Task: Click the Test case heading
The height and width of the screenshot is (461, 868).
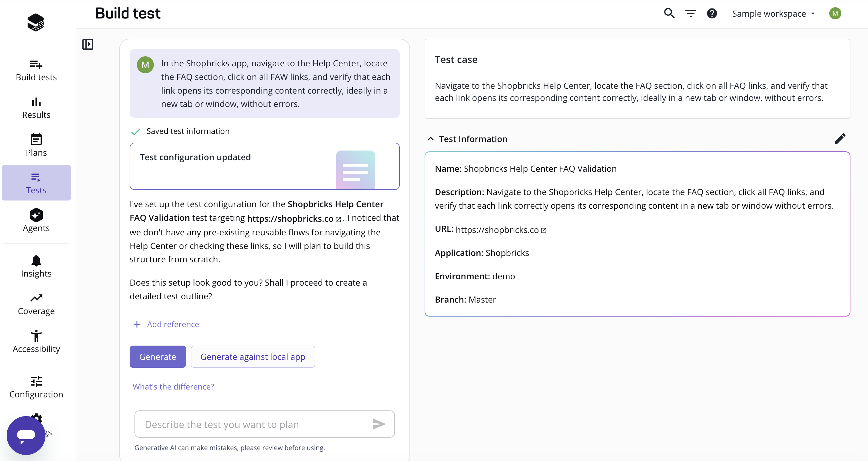Action: 456,60
